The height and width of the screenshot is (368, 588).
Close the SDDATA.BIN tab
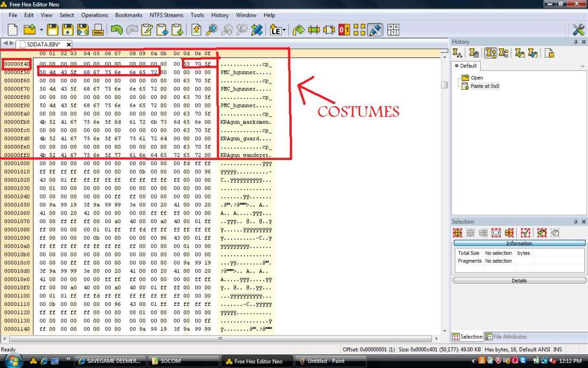coord(69,44)
